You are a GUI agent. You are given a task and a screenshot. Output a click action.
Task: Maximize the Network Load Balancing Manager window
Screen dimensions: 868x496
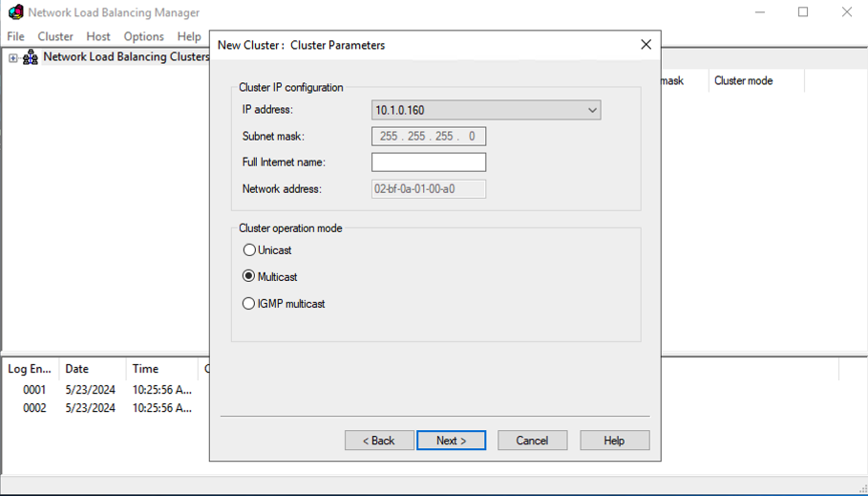[803, 12]
